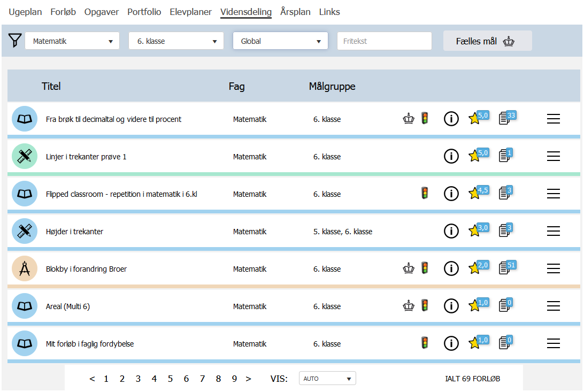
Task: Open the Portfolio tab
Action: click(144, 12)
